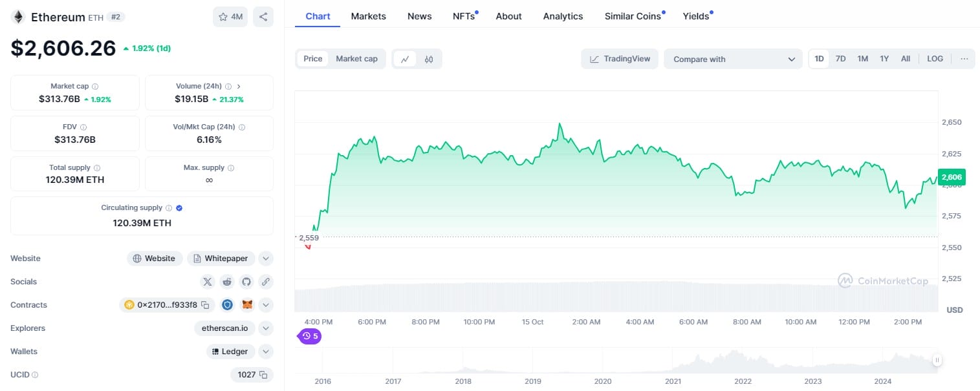980x391 pixels.
Task: Click range slider handle on history timeline
Action: coord(937,360)
